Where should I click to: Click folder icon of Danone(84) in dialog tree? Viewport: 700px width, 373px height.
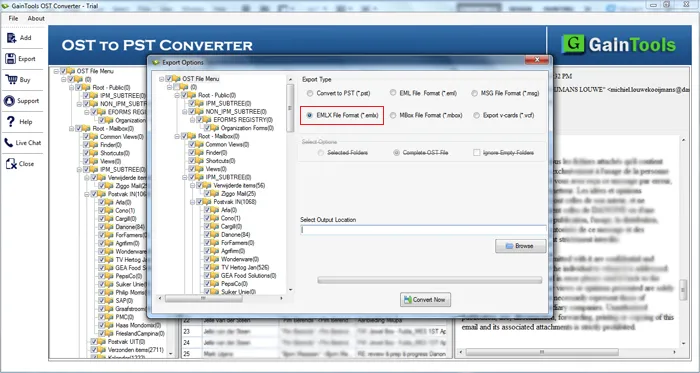point(216,235)
